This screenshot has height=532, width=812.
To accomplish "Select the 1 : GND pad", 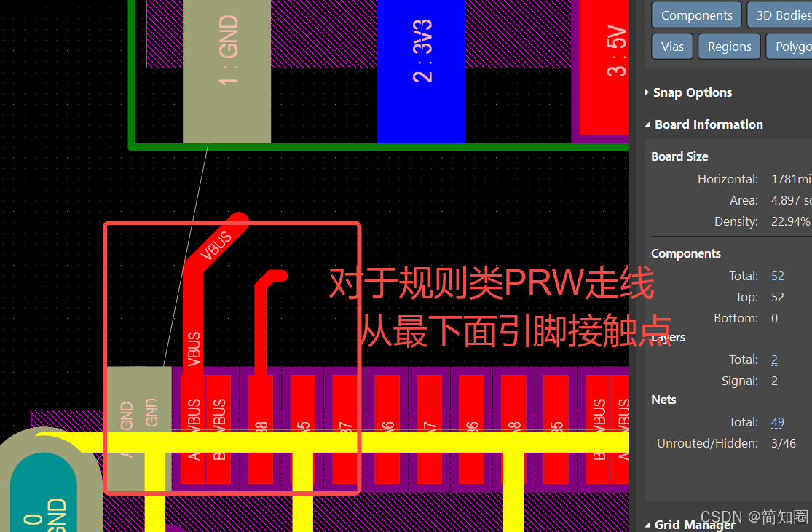I will [x=226, y=71].
